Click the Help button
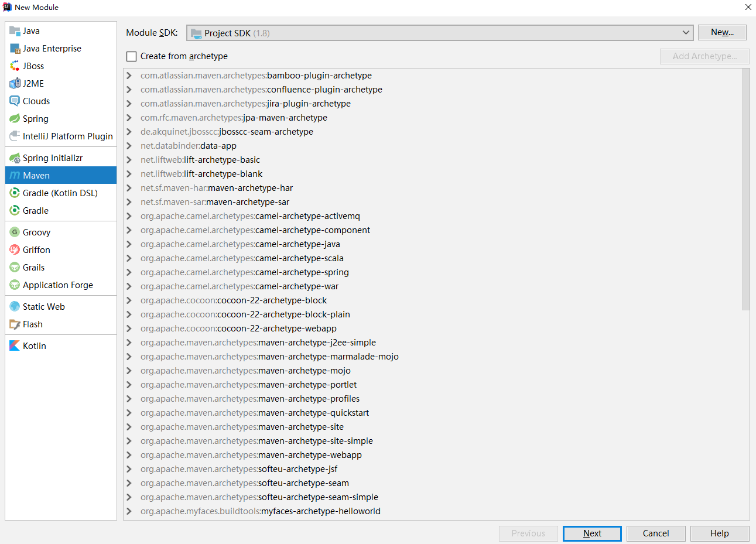Screen dimensions: 756x544 click(x=720, y=533)
